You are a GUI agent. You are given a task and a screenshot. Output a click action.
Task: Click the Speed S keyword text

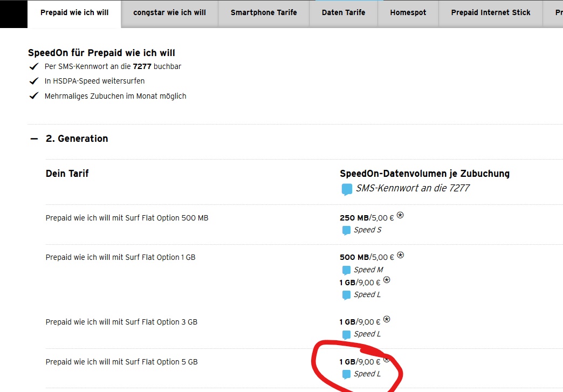tap(367, 230)
